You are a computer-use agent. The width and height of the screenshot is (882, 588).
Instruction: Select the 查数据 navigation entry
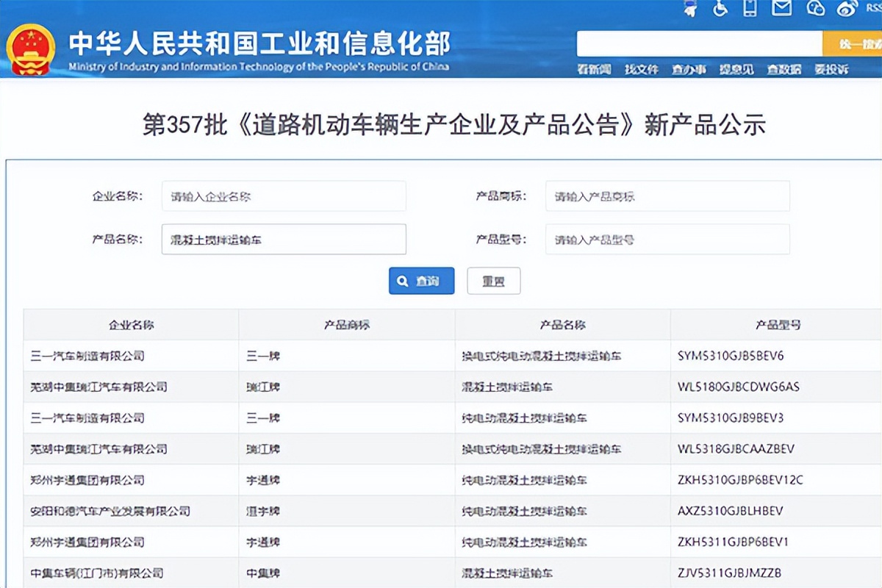[784, 70]
